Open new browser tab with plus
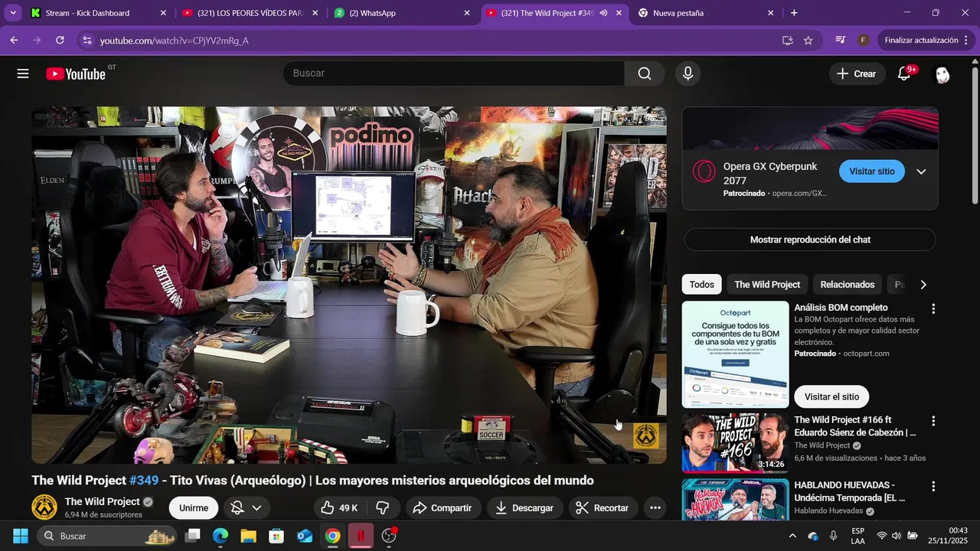The image size is (980, 551). coord(794,13)
